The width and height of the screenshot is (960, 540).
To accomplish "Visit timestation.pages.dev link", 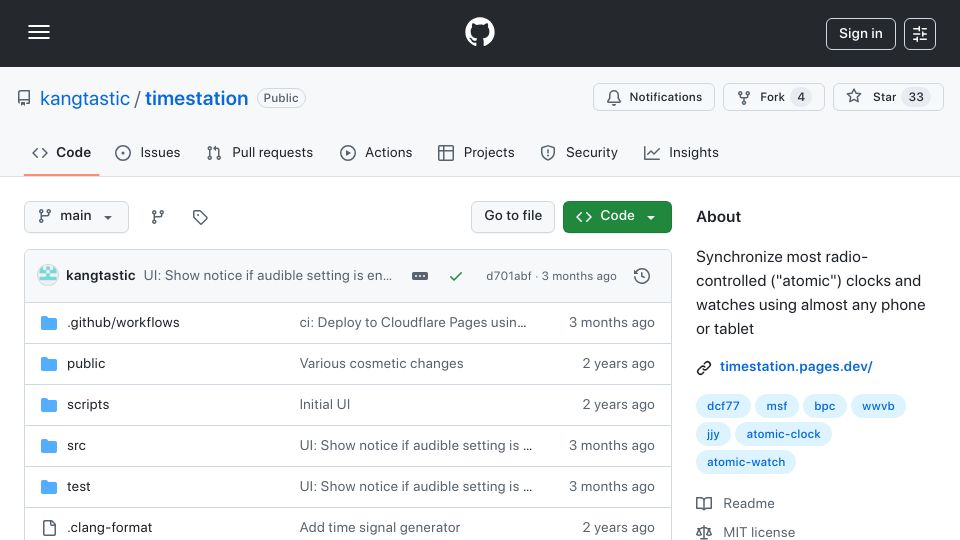I will [x=796, y=367].
